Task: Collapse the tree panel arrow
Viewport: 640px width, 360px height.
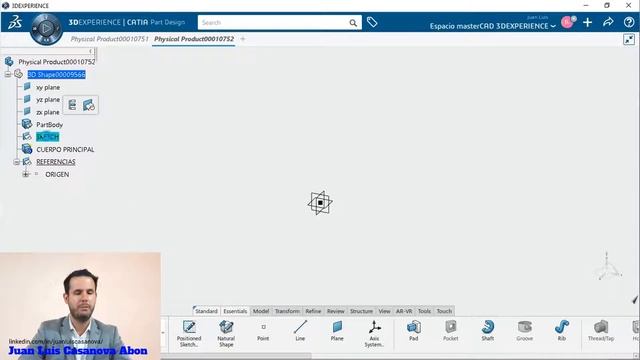Action: tap(91, 51)
